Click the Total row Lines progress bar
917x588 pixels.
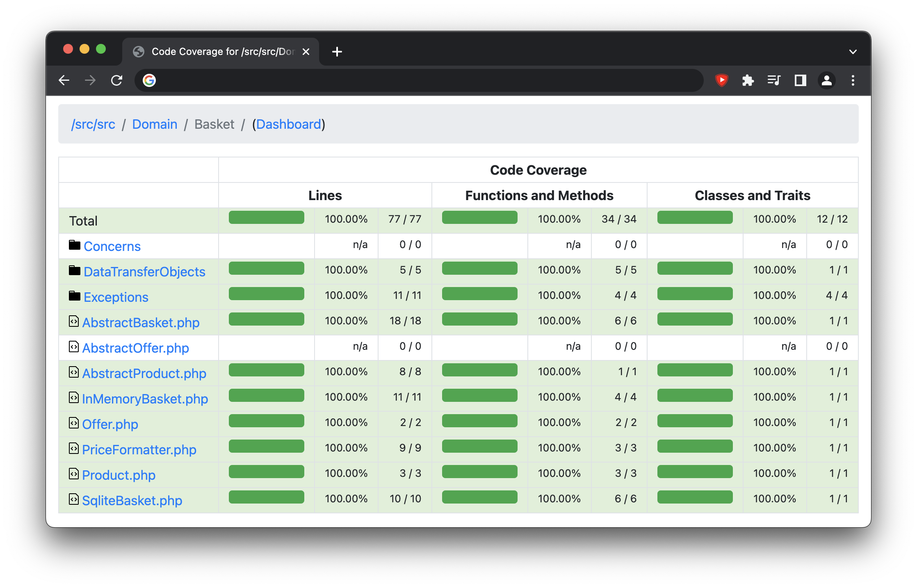point(267,217)
